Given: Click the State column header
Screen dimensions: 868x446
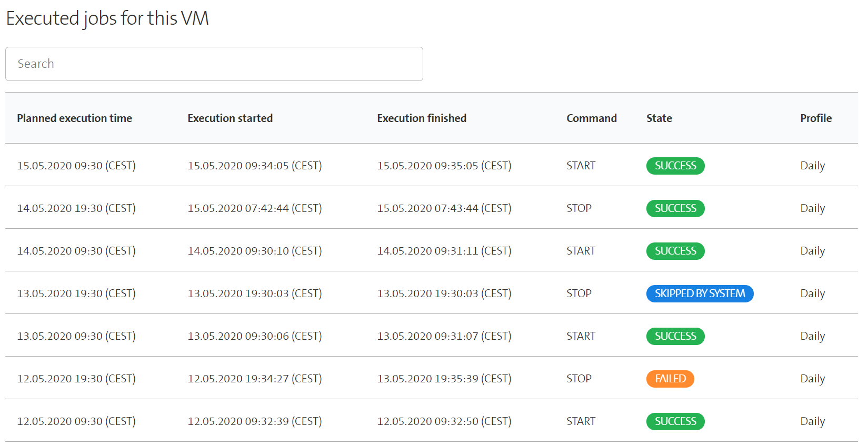Looking at the screenshot, I should coord(659,118).
